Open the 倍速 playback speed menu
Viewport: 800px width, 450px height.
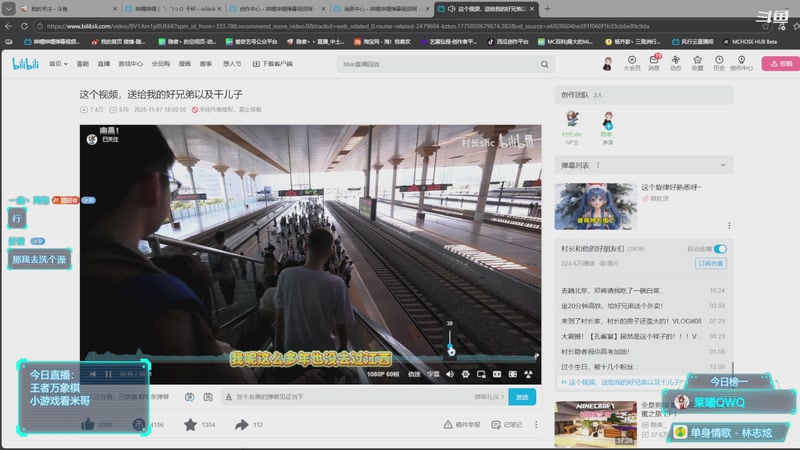(x=414, y=374)
